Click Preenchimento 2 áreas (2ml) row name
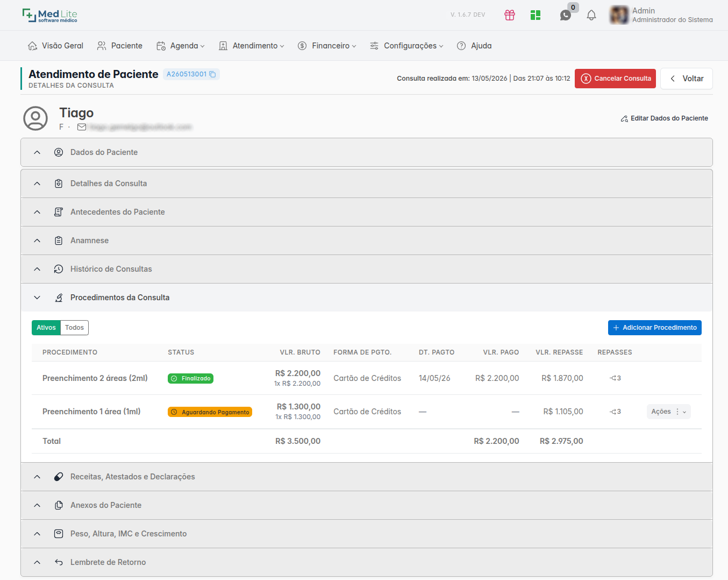The height and width of the screenshot is (580, 728). coord(95,378)
